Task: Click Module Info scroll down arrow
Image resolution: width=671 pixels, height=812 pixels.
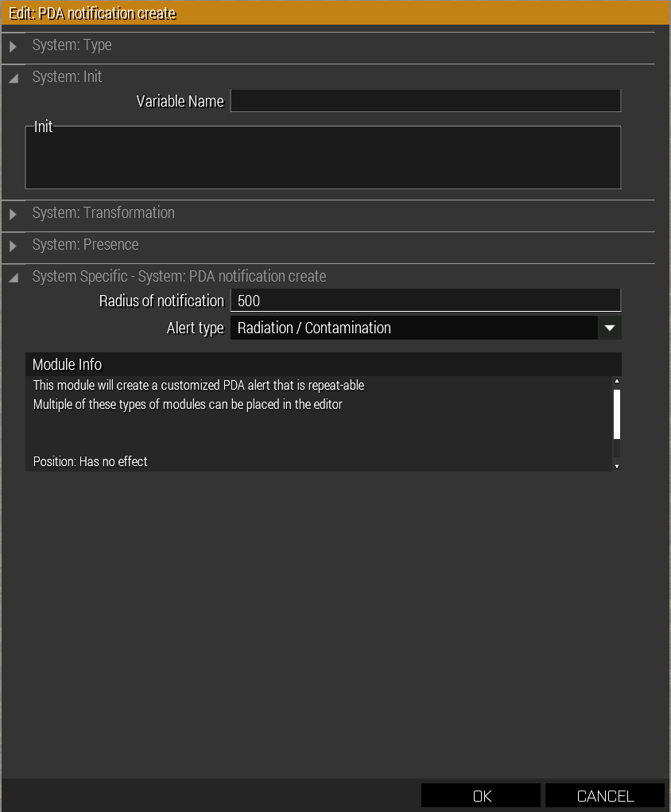Action: (x=617, y=466)
